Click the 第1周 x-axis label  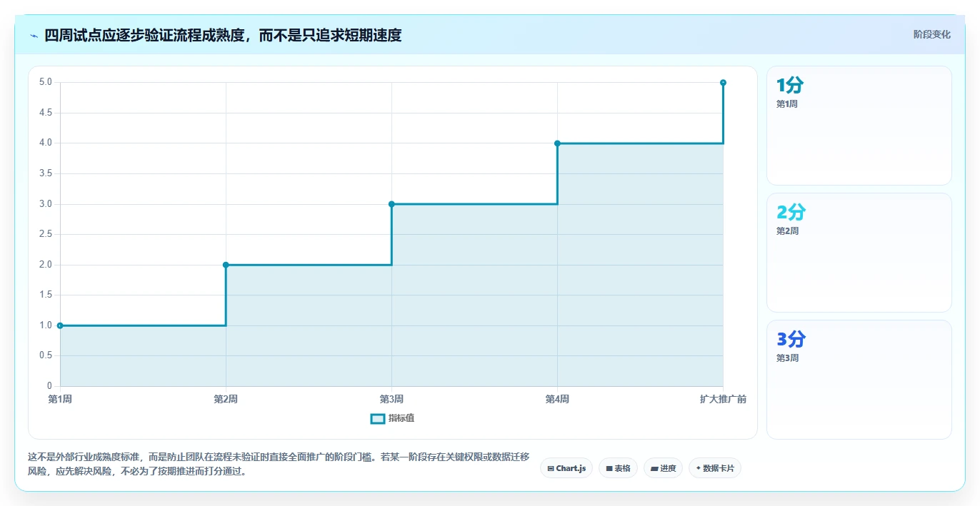(60, 399)
